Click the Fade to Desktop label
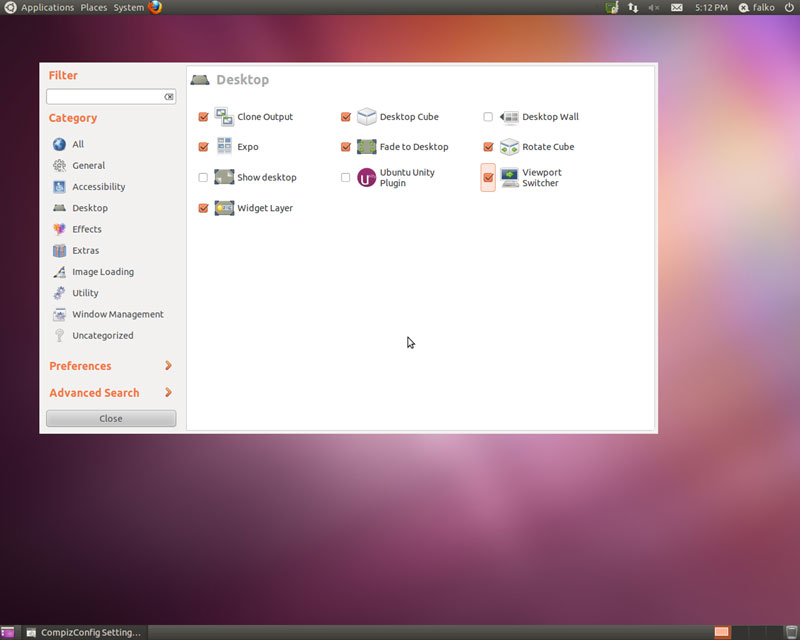This screenshot has width=800, height=640. click(x=414, y=147)
